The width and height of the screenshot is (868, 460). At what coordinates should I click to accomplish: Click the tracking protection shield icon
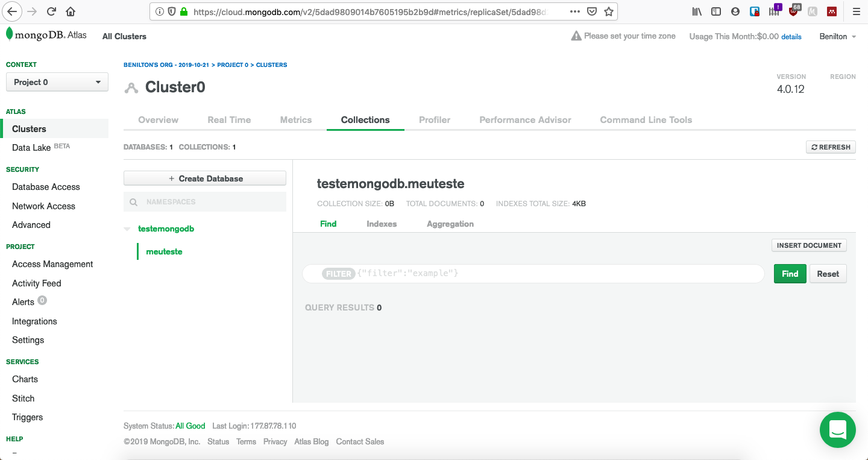coord(172,11)
